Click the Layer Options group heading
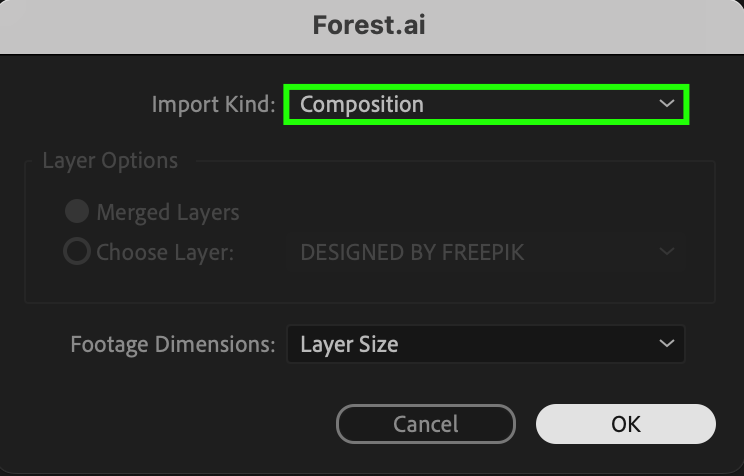Viewport: 744px width, 476px height. 110,161
